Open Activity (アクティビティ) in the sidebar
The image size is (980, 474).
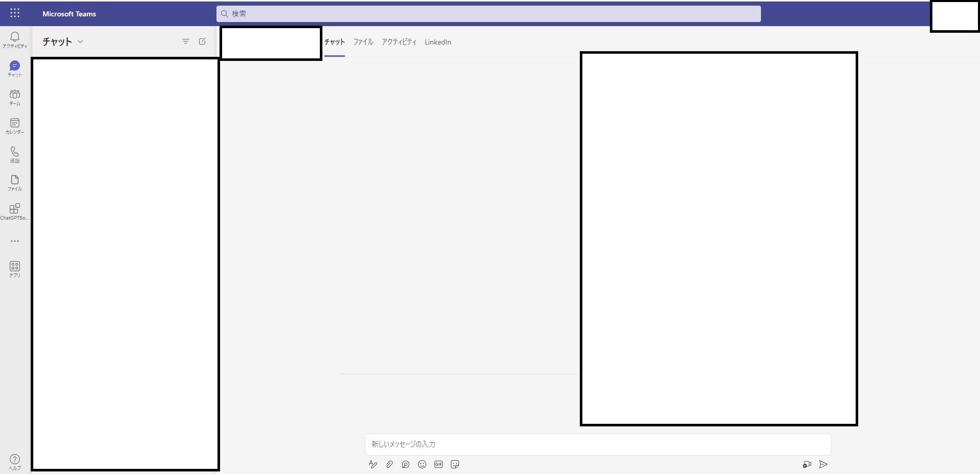(x=15, y=40)
